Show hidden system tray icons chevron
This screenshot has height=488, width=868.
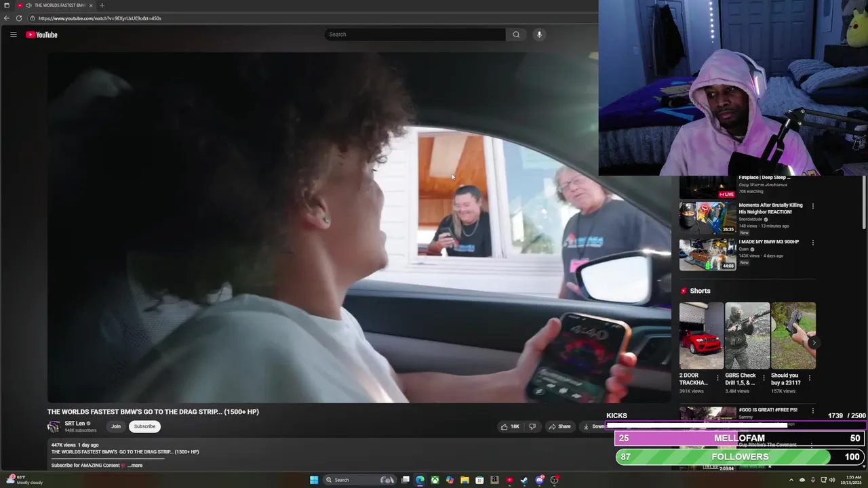(791, 480)
